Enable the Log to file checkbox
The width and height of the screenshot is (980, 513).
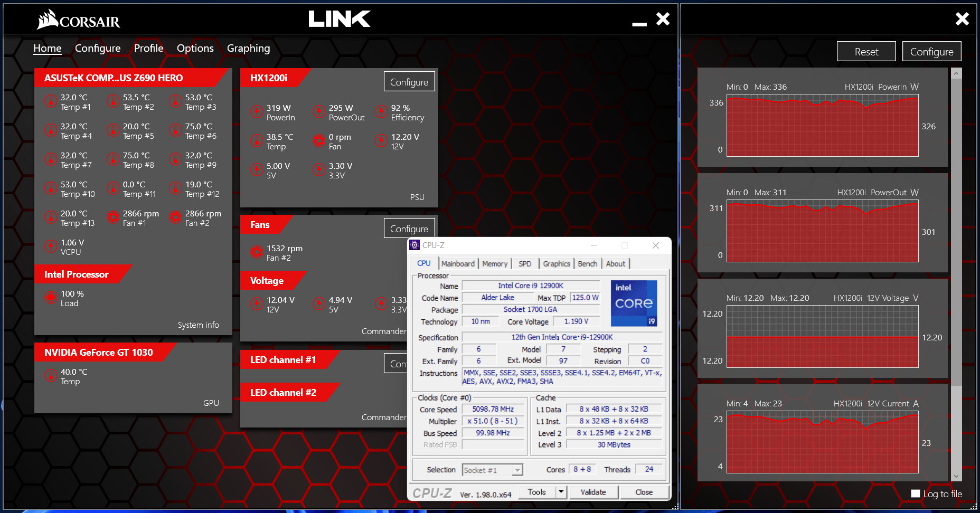pos(916,493)
